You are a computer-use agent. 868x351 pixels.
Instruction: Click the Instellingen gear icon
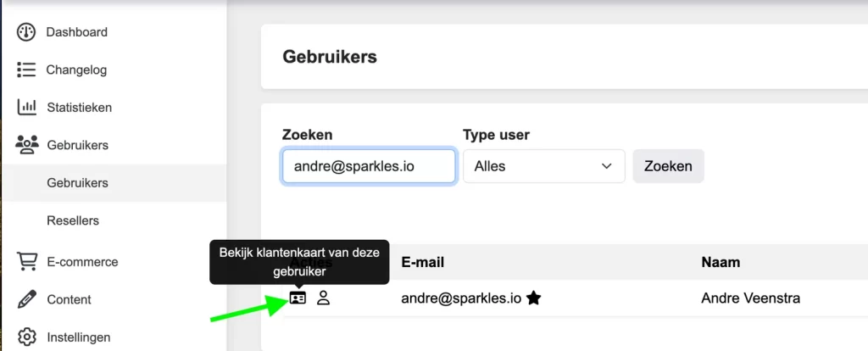pyautogui.click(x=26, y=337)
